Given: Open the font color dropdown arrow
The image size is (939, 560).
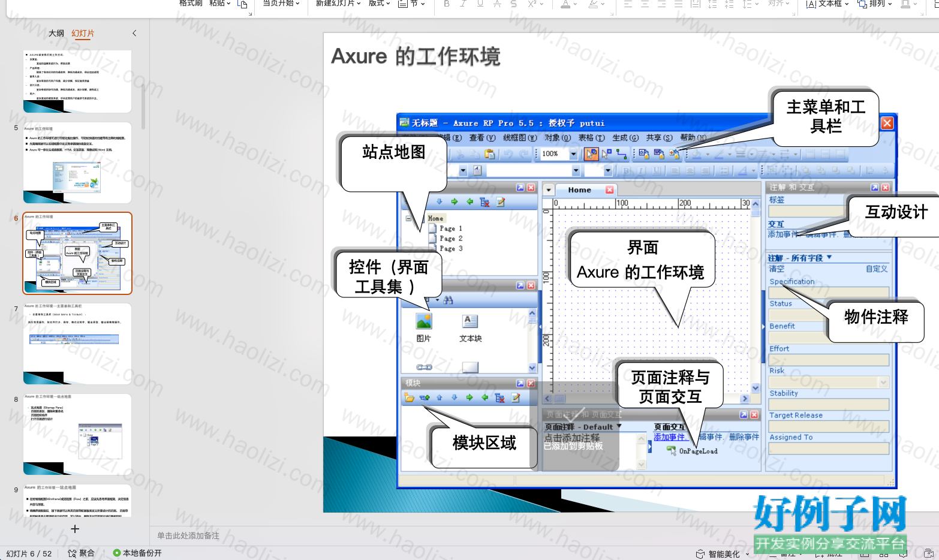Looking at the screenshot, I should click(x=574, y=4).
